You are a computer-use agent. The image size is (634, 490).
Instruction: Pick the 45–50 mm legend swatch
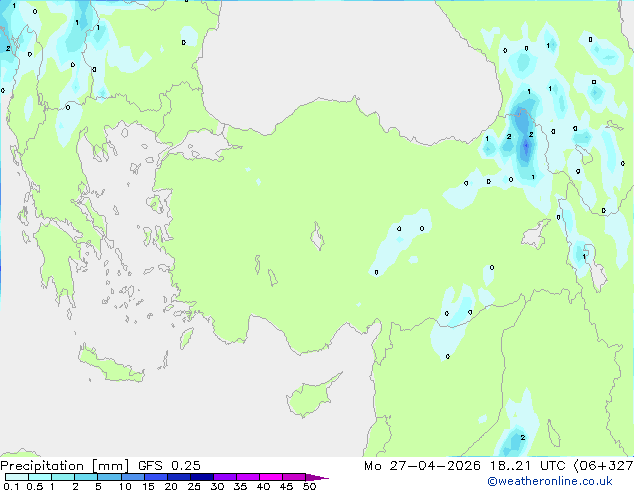tap(294, 477)
